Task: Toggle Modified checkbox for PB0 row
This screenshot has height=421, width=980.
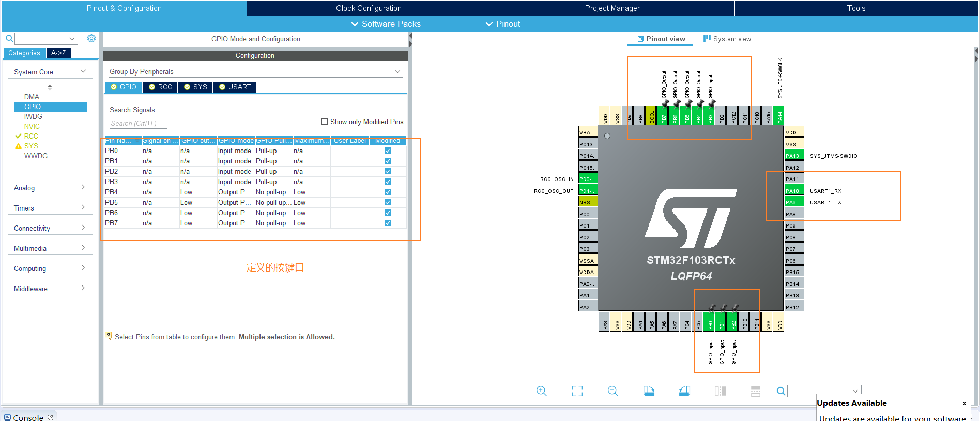Action: [388, 151]
